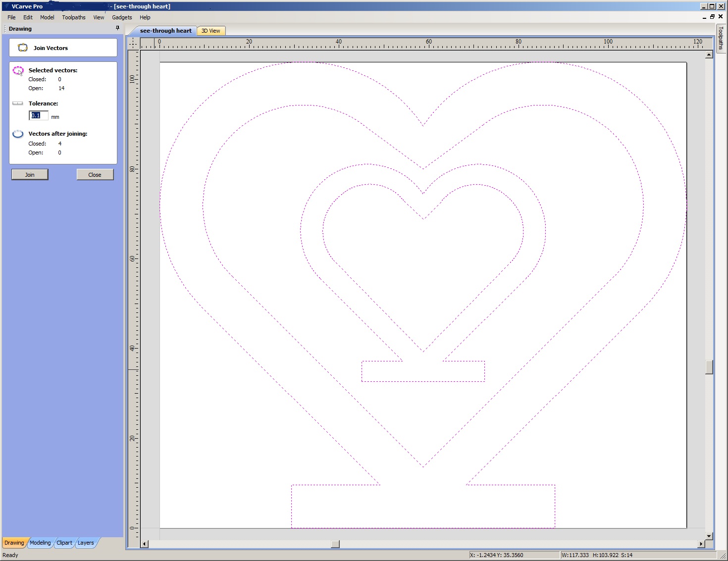
Task: Minimize the inner document window
Action: point(704,17)
